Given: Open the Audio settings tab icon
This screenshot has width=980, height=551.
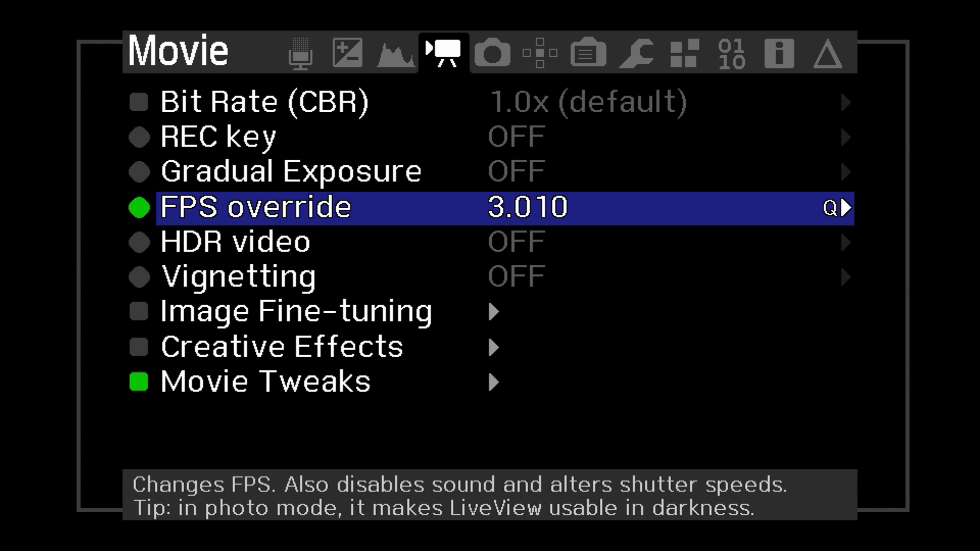Looking at the screenshot, I should coord(301,53).
